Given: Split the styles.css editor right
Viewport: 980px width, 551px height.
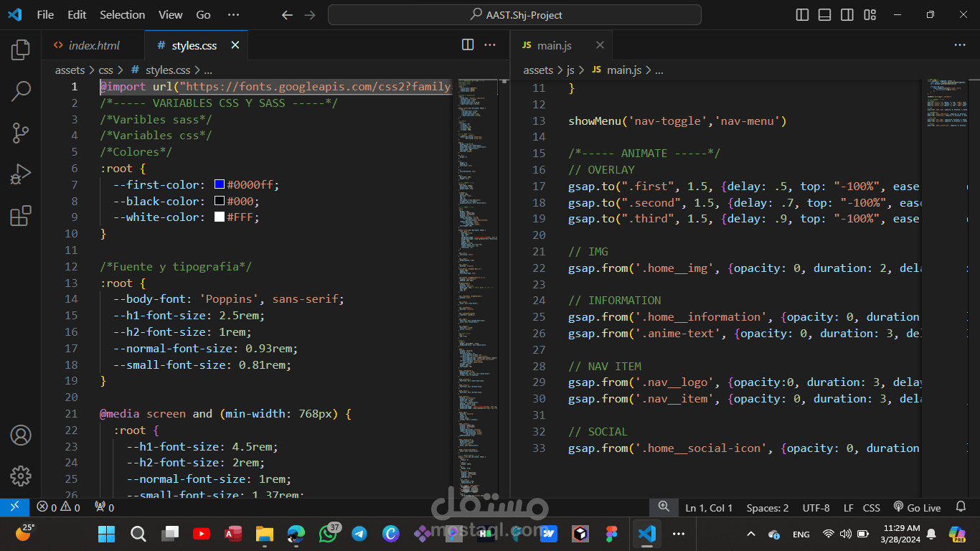Looking at the screenshot, I should click(x=468, y=44).
